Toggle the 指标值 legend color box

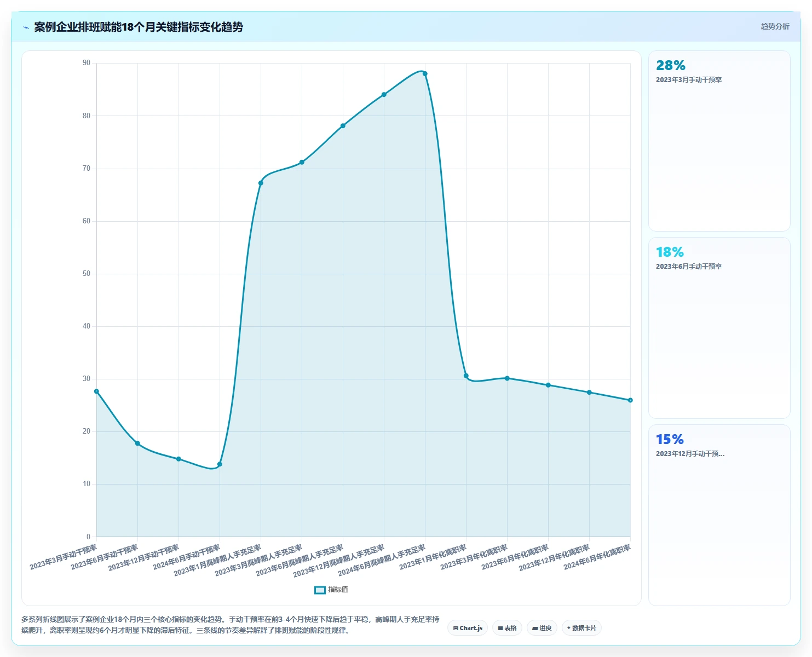pyautogui.click(x=320, y=590)
